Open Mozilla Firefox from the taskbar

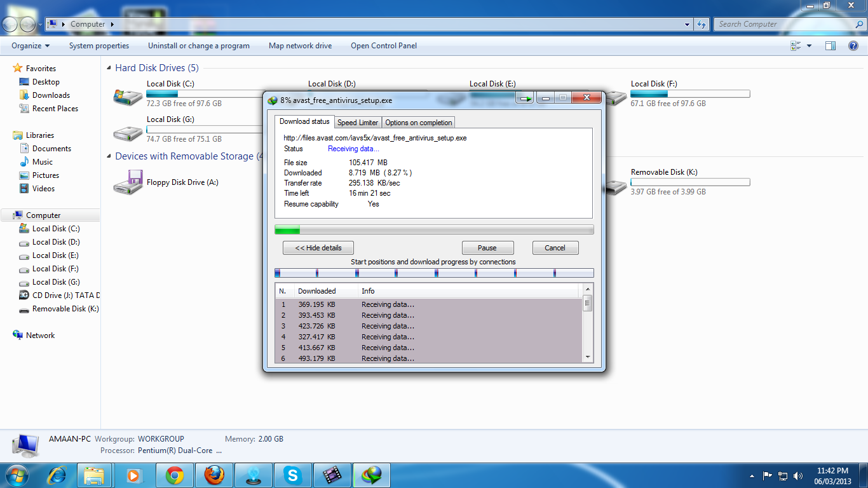[214, 475]
